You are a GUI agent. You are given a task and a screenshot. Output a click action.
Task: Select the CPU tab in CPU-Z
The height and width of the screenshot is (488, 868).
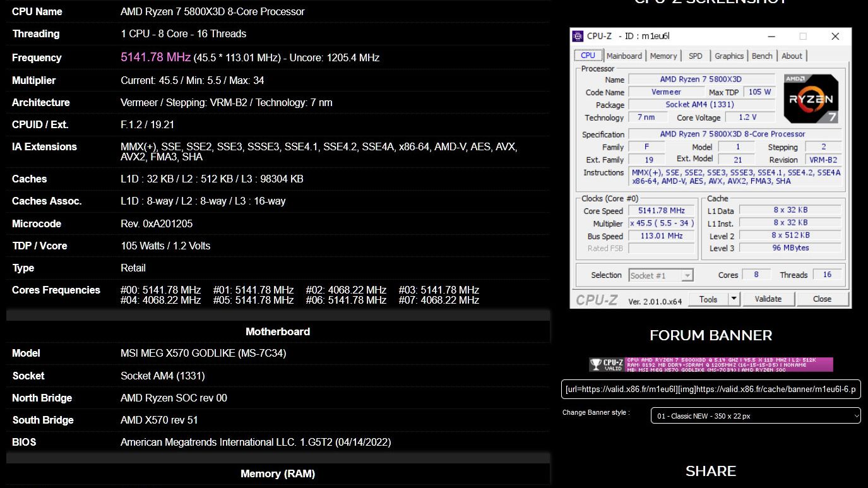[x=588, y=56]
